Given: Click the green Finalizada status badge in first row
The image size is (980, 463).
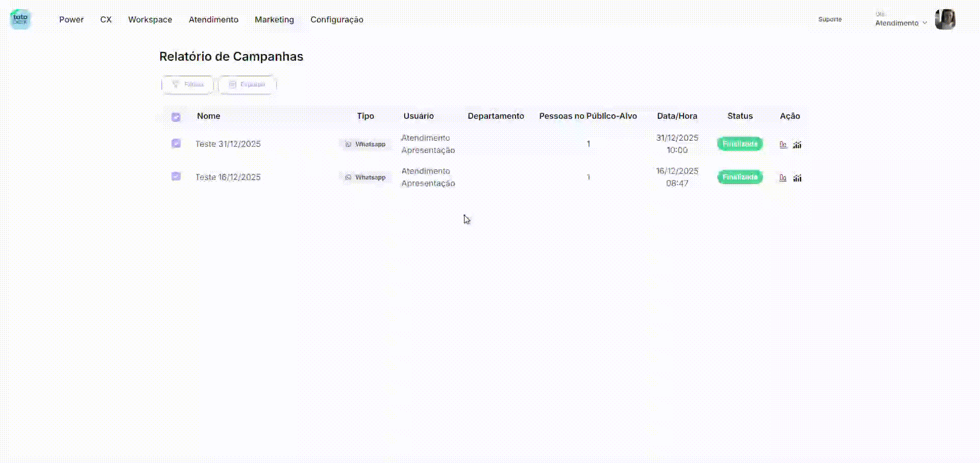Looking at the screenshot, I should coord(740,144).
